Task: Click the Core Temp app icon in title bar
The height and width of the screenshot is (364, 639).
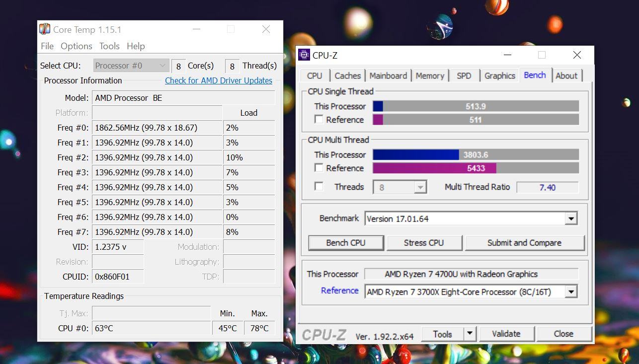Action: [45, 29]
